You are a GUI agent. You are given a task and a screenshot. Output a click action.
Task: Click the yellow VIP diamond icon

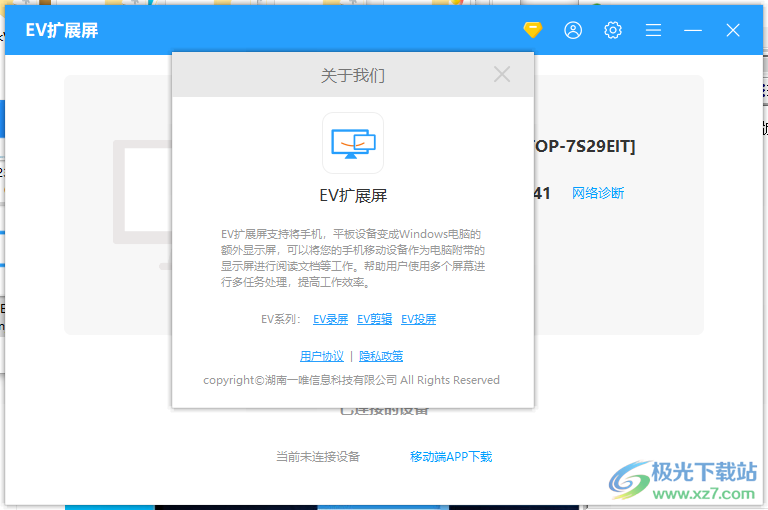coord(532,30)
